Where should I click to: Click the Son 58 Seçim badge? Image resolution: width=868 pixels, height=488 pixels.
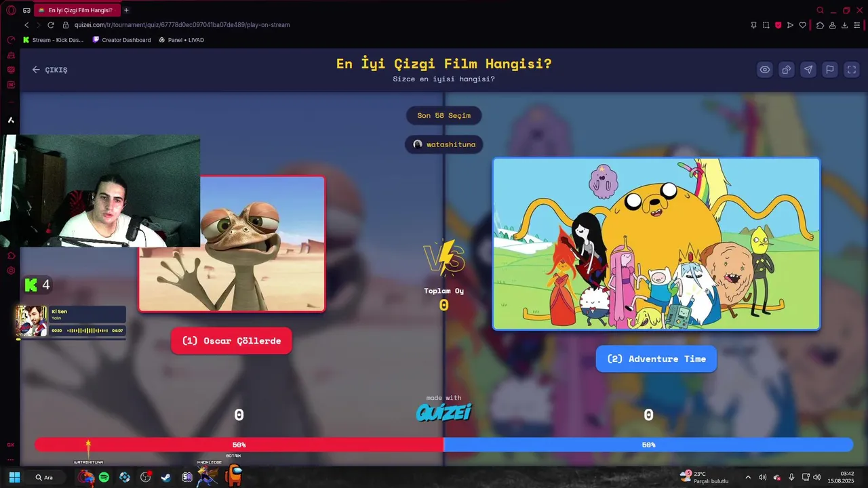443,115
